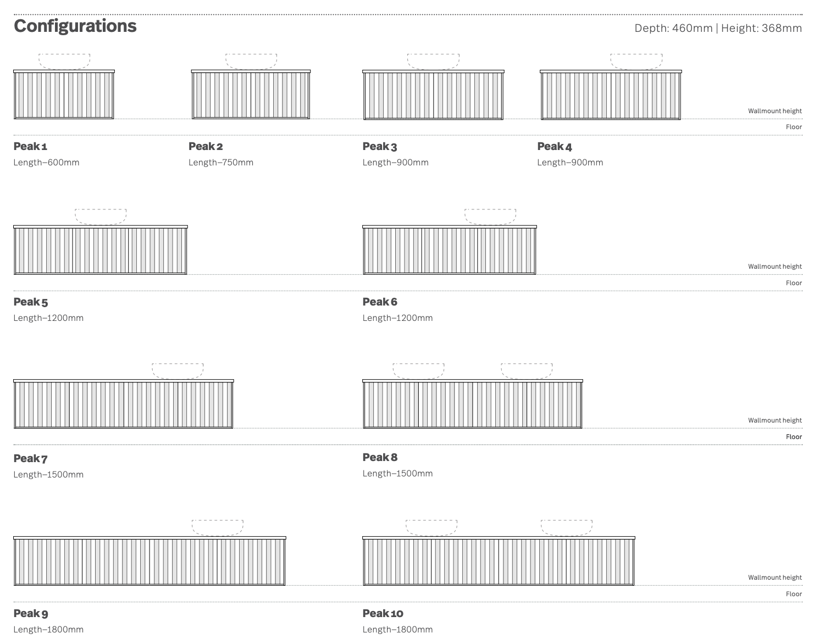819x644 pixels.
Task: Click the Peak 10 label
Action: pyautogui.click(x=383, y=613)
